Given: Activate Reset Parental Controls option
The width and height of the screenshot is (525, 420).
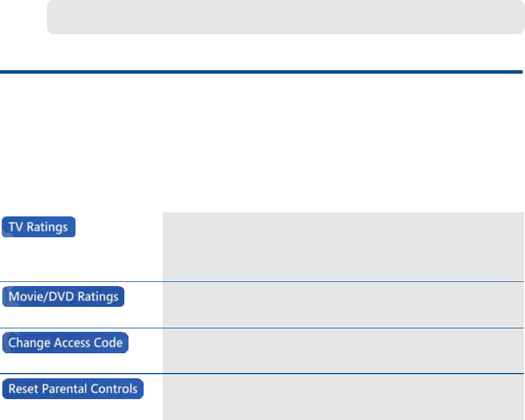Looking at the screenshot, I should tap(73, 389).
